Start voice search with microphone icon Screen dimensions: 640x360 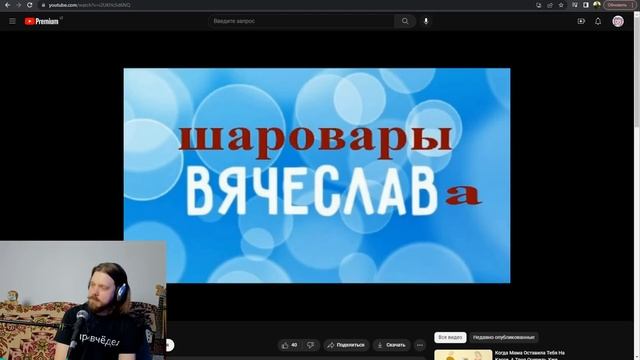(426, 21)
